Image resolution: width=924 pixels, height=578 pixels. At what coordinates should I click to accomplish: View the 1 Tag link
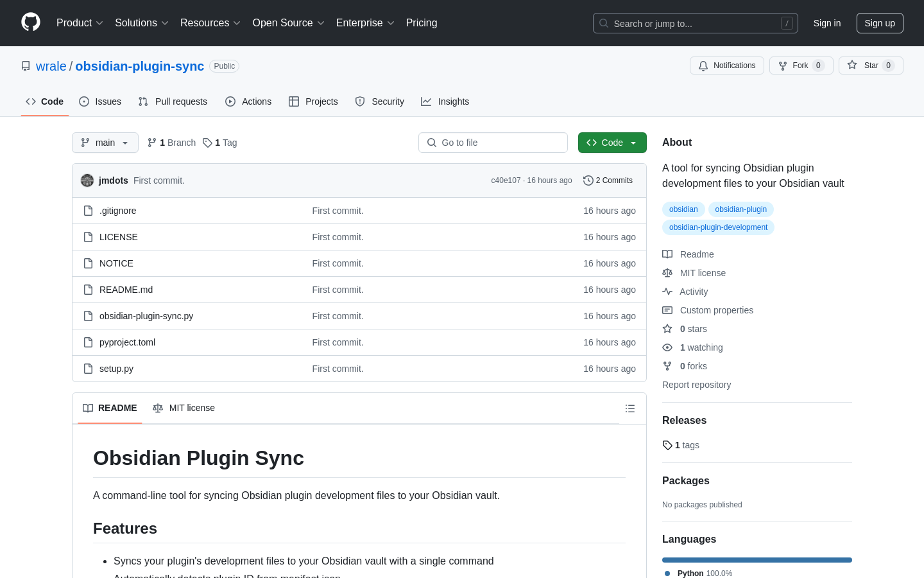pyautogui.click(x=220, y=143)
